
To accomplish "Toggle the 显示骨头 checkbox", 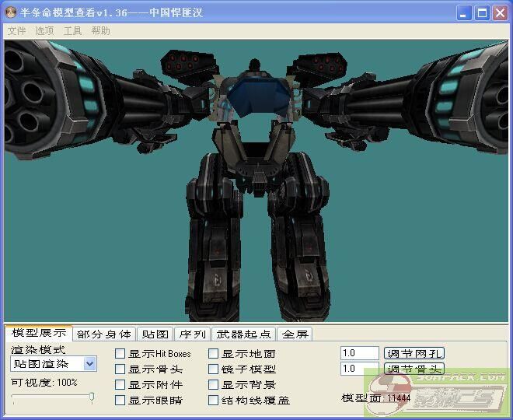I will click(x=120, y=369).
